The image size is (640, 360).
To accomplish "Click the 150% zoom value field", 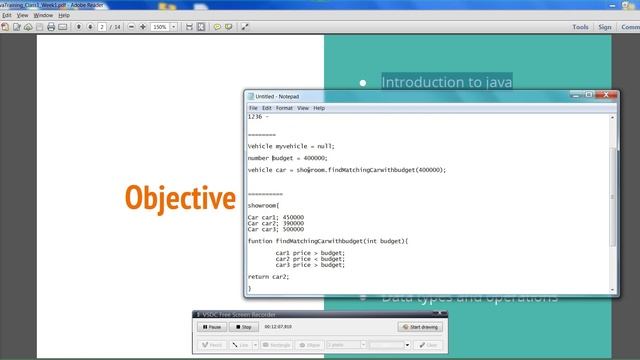I will pos(160,27).
